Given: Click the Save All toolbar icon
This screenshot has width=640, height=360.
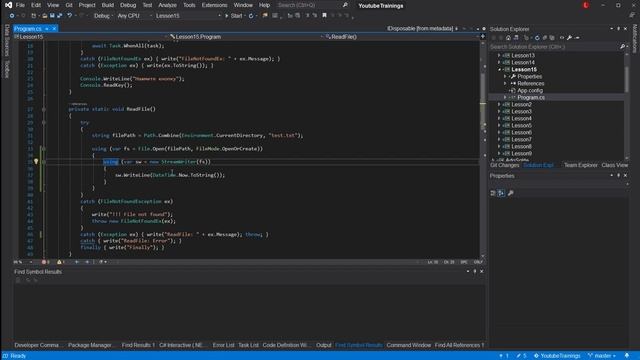Looking at the screenshot, I should pos(60,16).
